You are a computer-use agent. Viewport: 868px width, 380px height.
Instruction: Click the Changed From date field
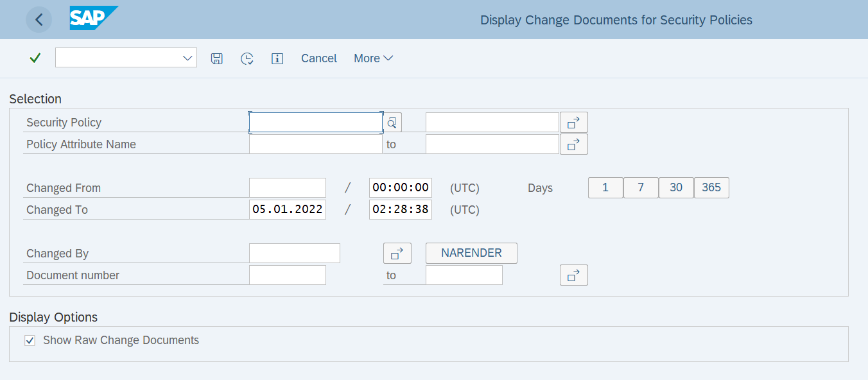coord(287,188)
